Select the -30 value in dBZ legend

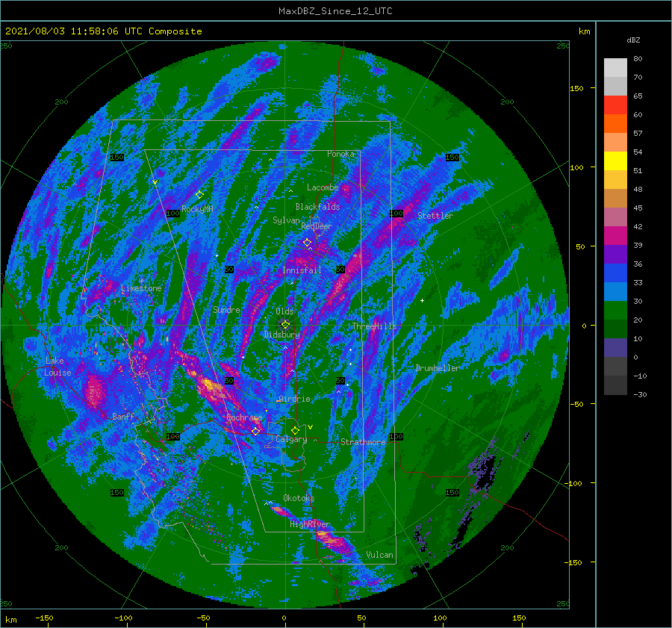[640, 394]
